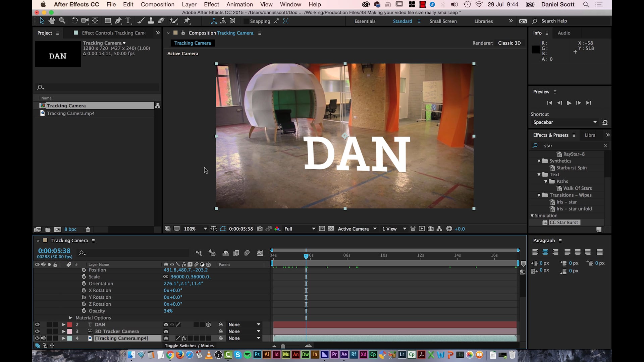Viewport: 644px width, 362px height.
Task: Select the Unified Camera tool
Action: [85, 21]
